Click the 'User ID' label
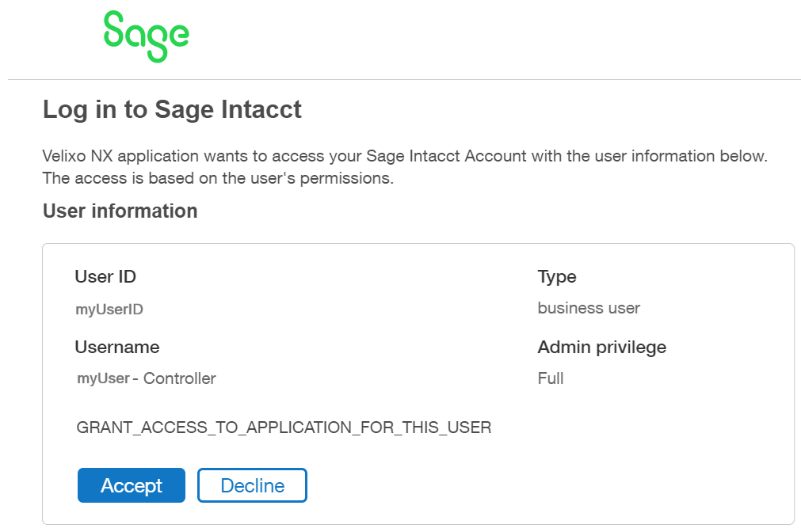Viewport: 801px width, 532px height. click(105, 277)
